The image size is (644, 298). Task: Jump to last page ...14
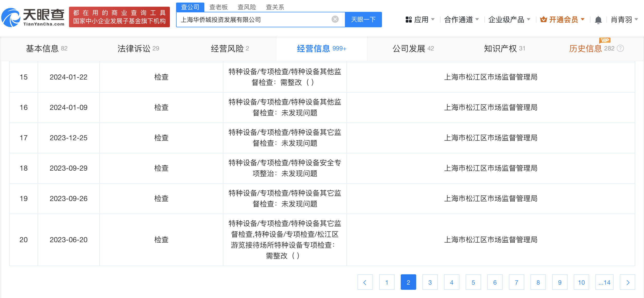pyautogui.click(x=604, y=282)
